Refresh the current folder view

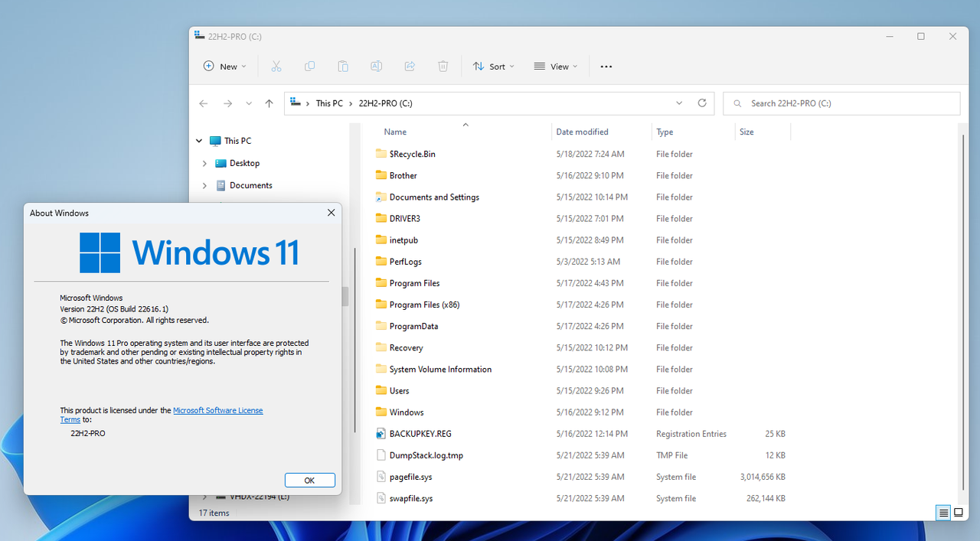(x=702, y=103)
